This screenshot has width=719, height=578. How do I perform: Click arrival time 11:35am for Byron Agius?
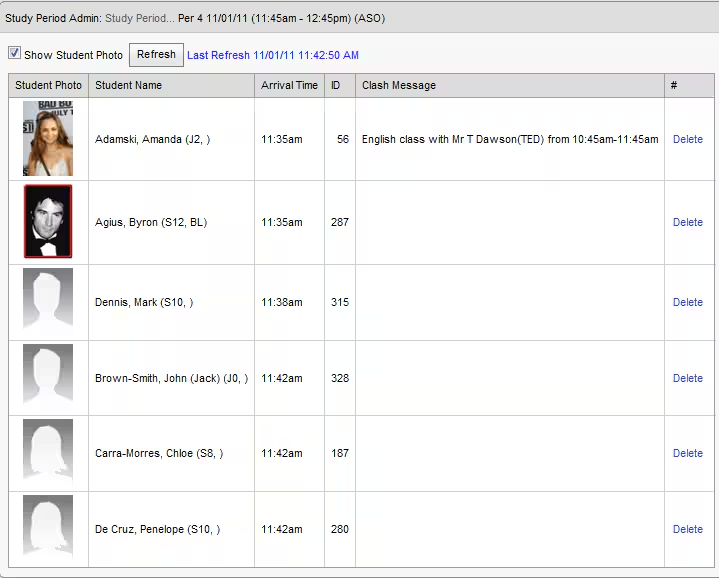pos(282,222)
